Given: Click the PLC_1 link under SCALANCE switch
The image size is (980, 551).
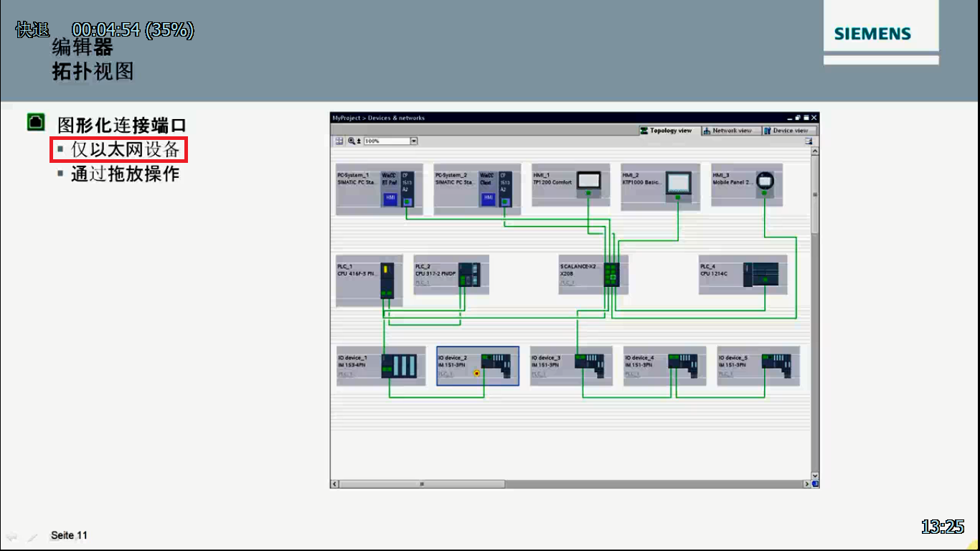Looking at the screenshot, I should coord(567,283).
